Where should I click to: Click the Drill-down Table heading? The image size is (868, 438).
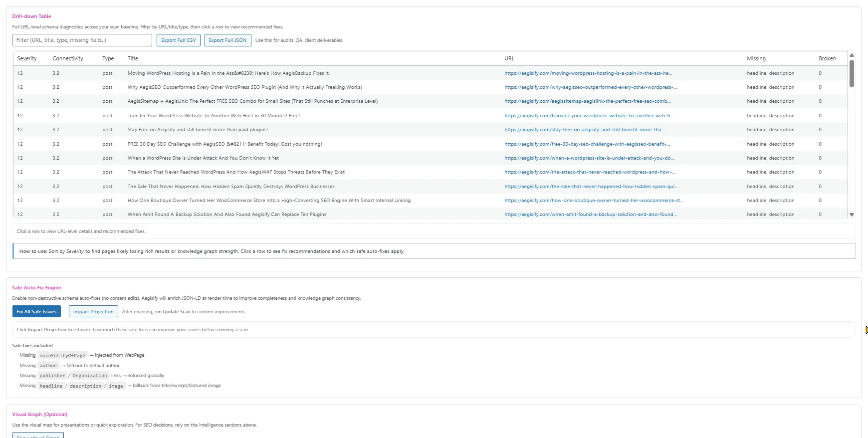pyautogui.click(x=31, y=16)
